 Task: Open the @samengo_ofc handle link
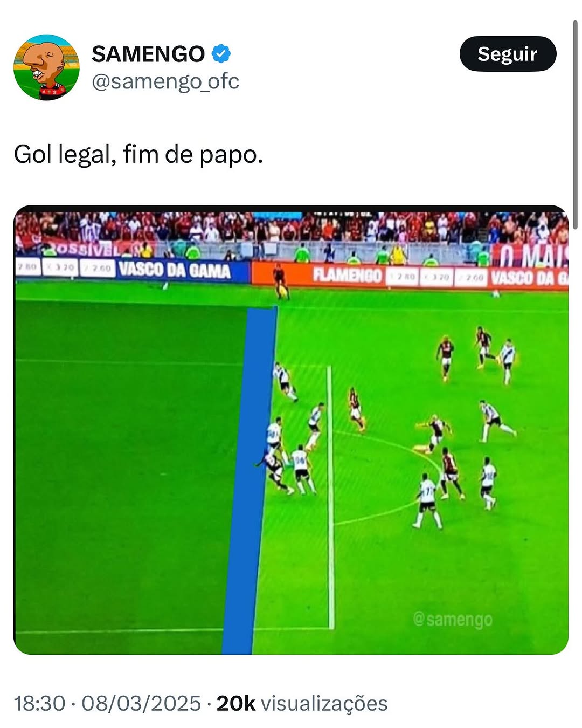pyautogui.click(x=165, y=81)
